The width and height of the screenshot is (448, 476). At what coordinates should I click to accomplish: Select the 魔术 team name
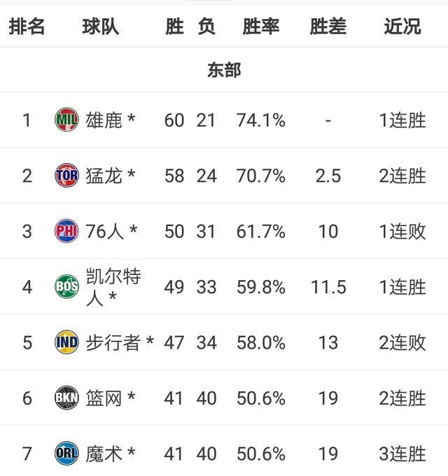[x=104, y=454]
